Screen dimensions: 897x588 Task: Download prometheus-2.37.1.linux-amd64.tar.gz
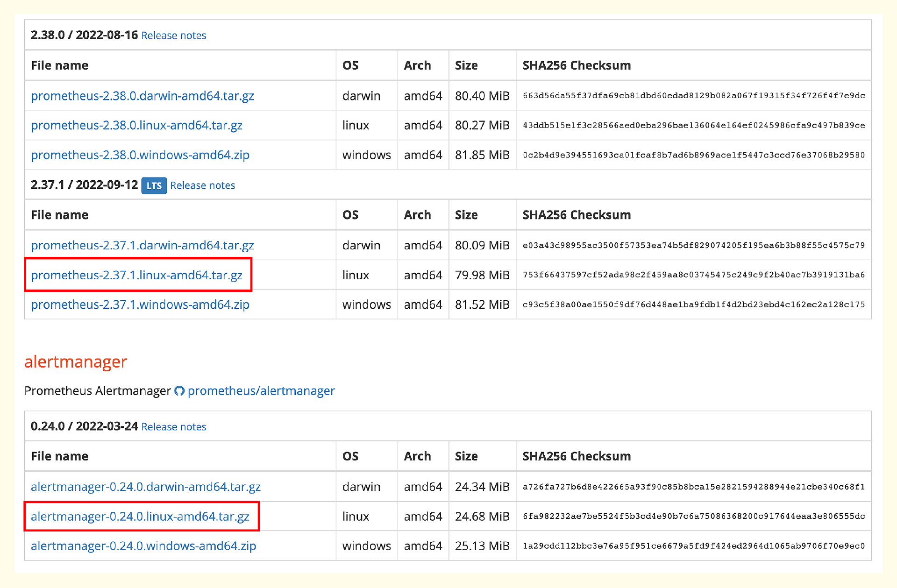[x=136, y=275]
